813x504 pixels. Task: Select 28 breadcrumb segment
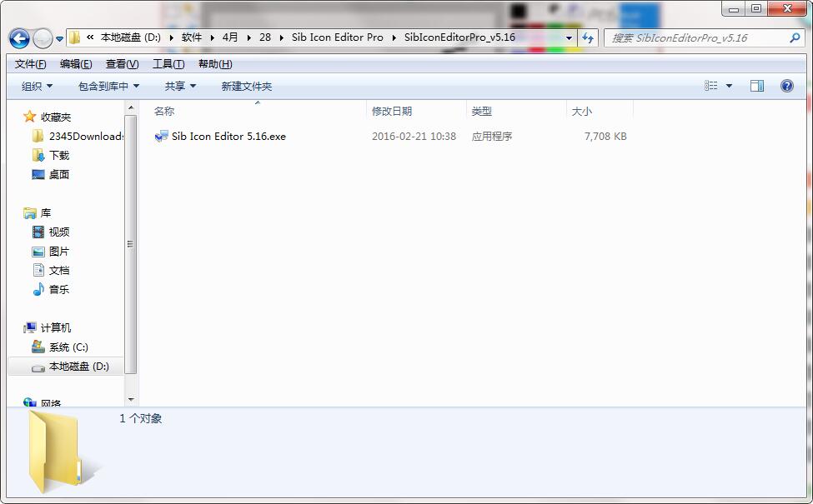(x=265, y=37)
